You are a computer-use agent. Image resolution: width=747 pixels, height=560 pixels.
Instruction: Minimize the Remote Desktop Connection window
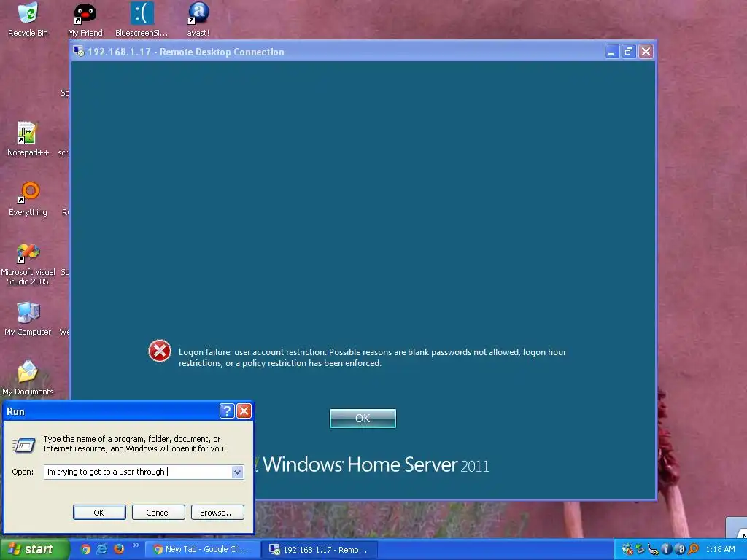tap(612, 52)
